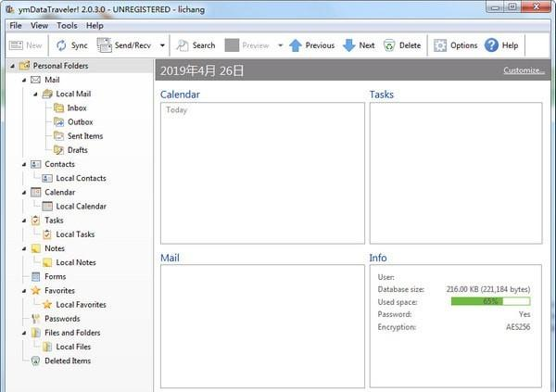Select the Notes folder label
556x392 pixels.
pyautogui.click(x=55, y=248)
